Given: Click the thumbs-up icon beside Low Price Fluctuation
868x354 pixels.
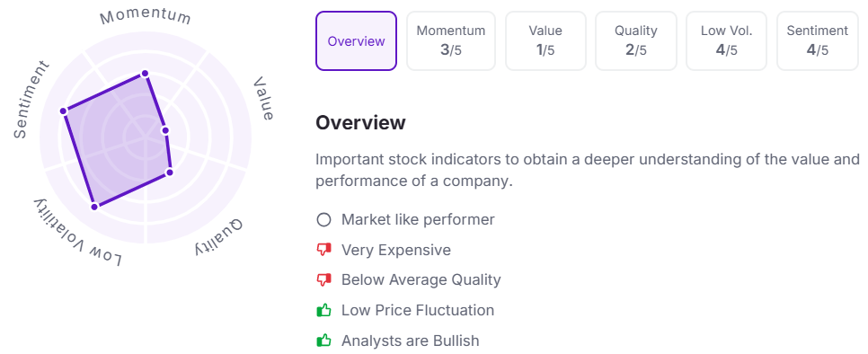Looking at the screenshot, I should coord(323,310).
